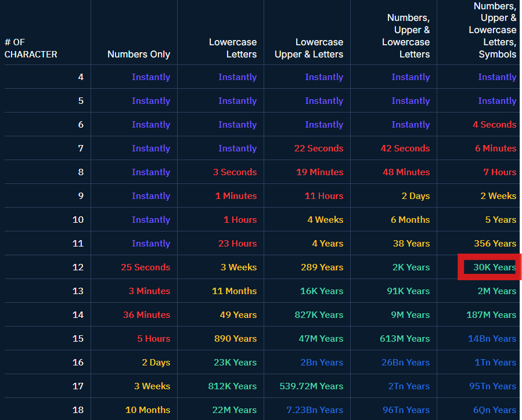Viewport: 522px width, 420px height.
Task: Select the "187M Years" cell
Action: click(x=491, y=315)
